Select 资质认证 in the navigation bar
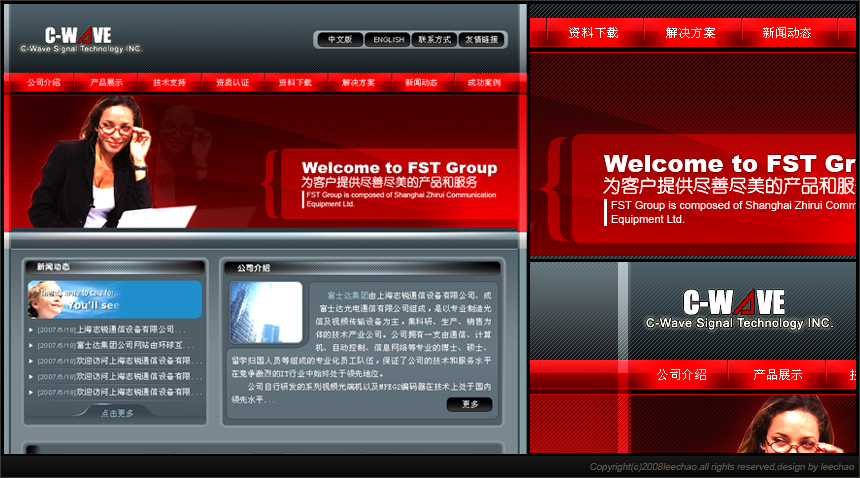 (233, 83)
